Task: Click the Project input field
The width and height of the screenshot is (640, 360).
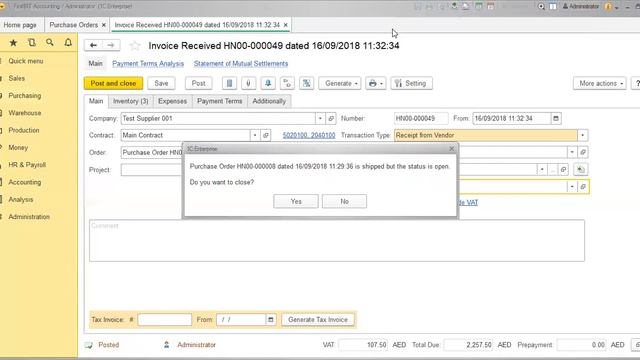Action: [152, 169]
